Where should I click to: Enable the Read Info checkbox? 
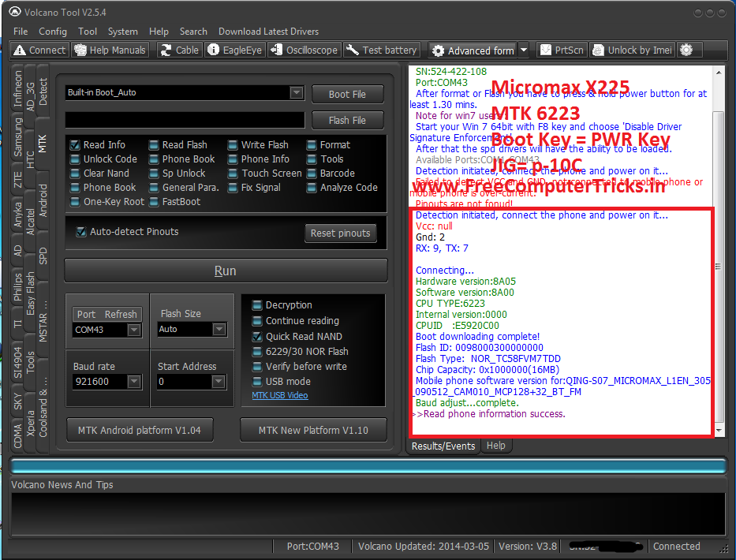(75, 145)
